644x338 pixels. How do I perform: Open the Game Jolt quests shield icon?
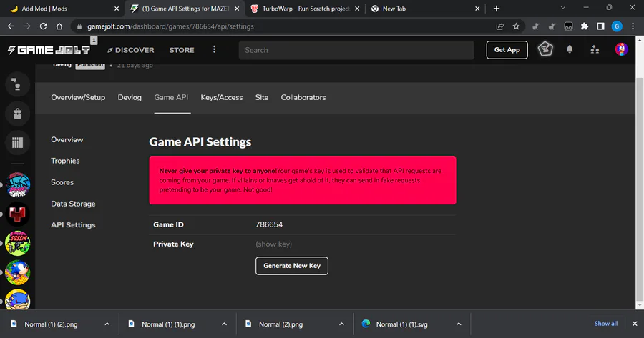(545, 49)
